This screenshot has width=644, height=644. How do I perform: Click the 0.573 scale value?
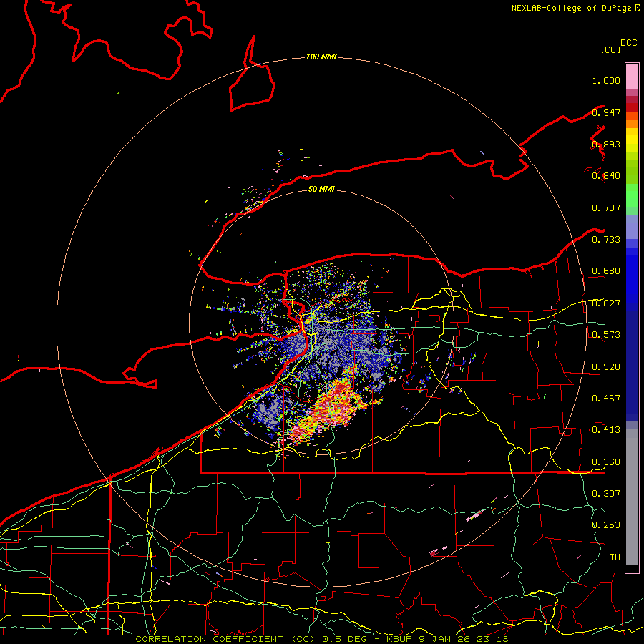click(x=606, y=335)
